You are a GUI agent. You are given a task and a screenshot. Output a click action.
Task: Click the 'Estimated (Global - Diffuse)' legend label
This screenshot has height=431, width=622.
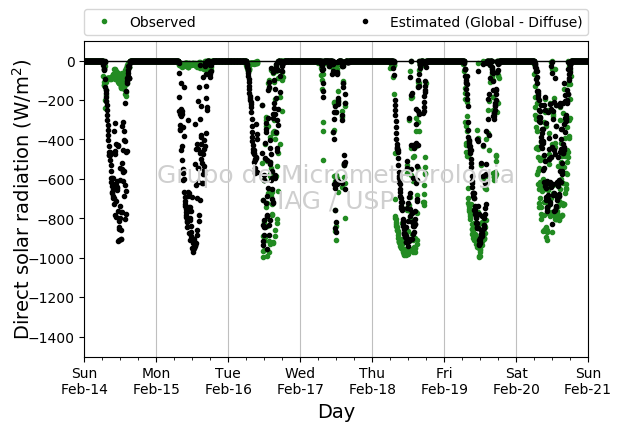click(x=486, y=22)
